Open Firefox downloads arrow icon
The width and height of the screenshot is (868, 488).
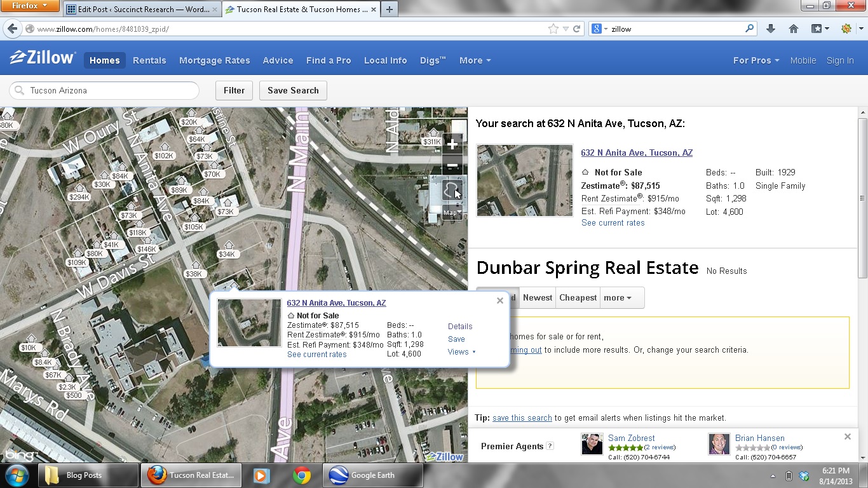pyautogui.click(x=771, y=29)
